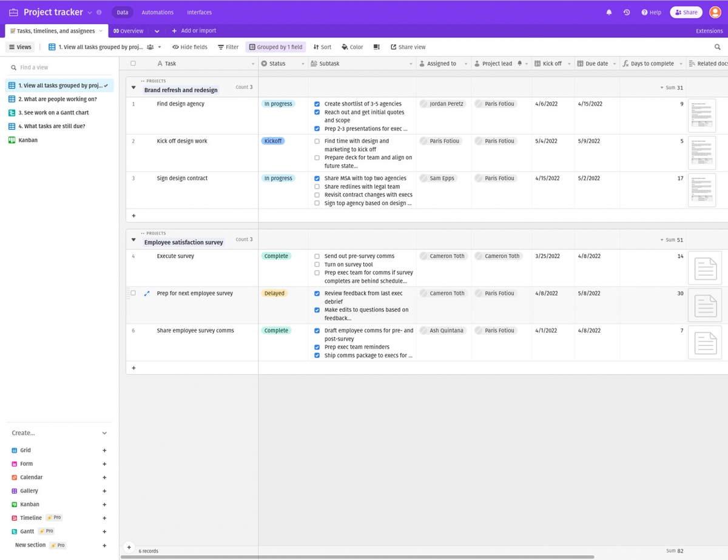Open Extensions panel

709,30
